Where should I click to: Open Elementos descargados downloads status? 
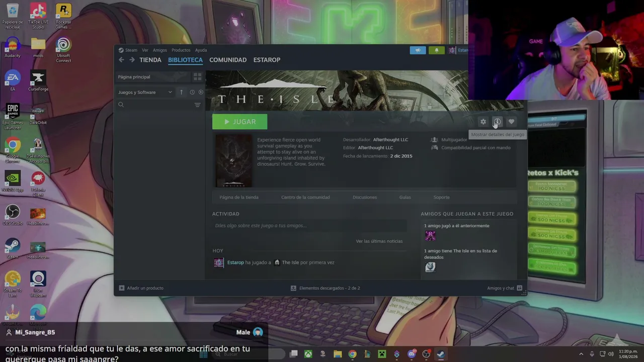point(325,288)
